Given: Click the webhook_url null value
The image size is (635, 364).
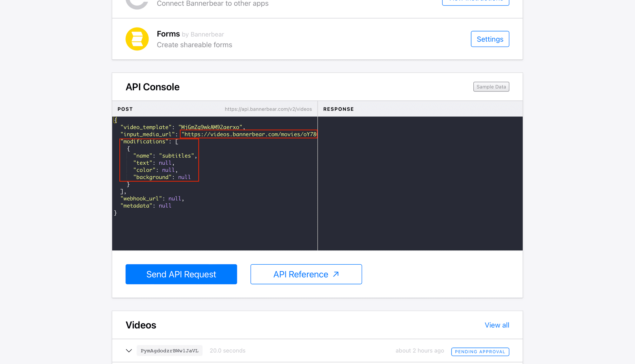Looking at the screenshot, I should pos(175,199).
